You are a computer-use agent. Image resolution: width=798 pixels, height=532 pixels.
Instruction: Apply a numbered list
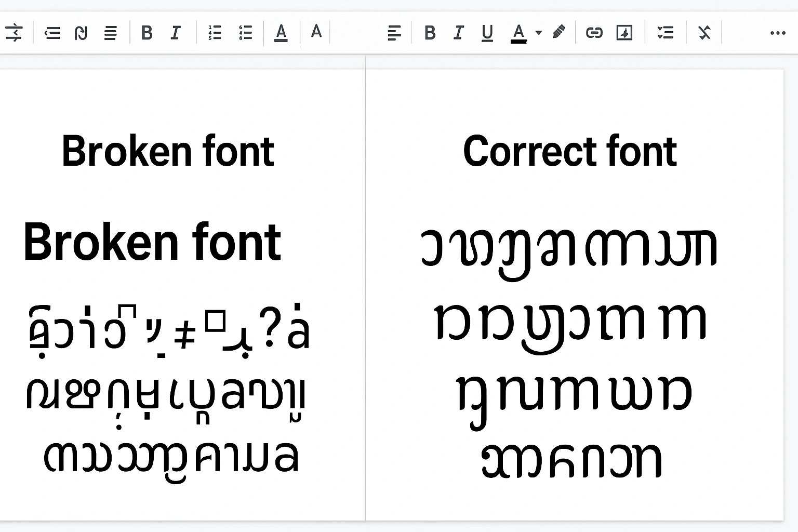[214, 33]
